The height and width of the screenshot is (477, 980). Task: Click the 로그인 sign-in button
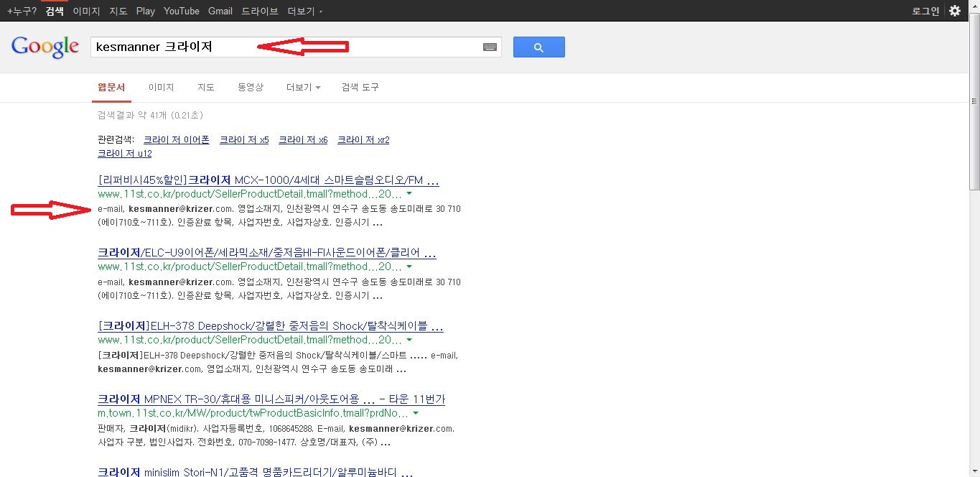coord(925,11)
